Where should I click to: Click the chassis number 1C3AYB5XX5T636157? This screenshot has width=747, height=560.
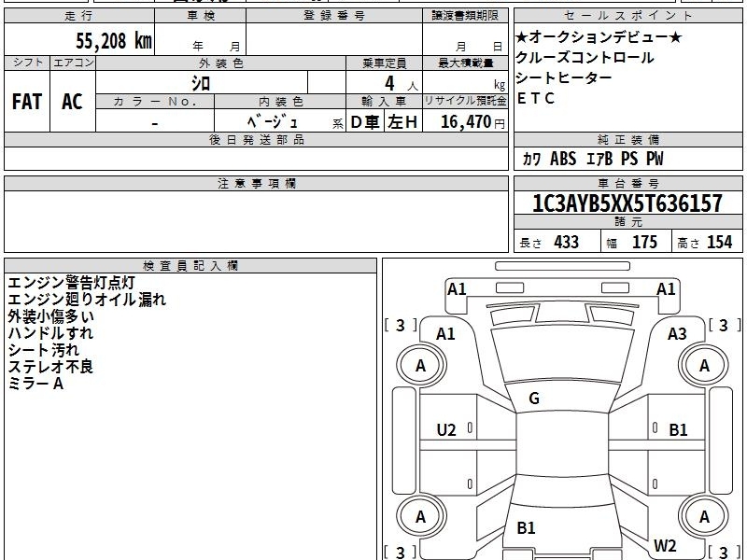click(627, 203)
